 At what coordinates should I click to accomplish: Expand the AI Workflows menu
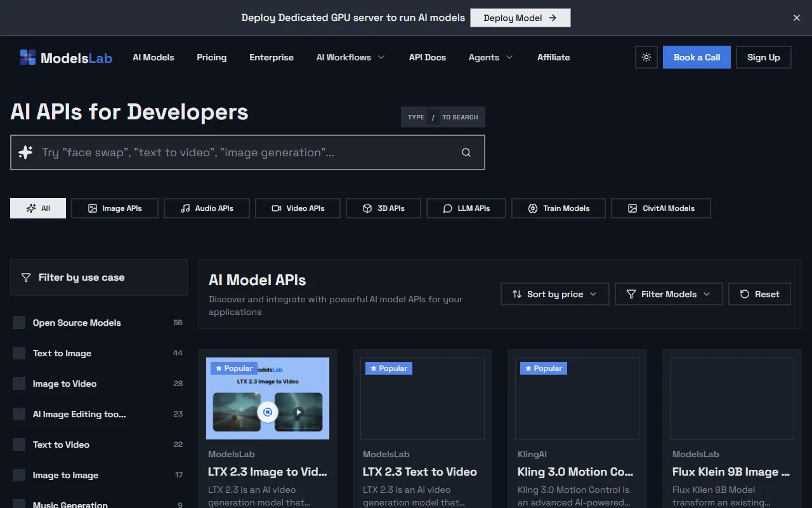click(350, 57)
